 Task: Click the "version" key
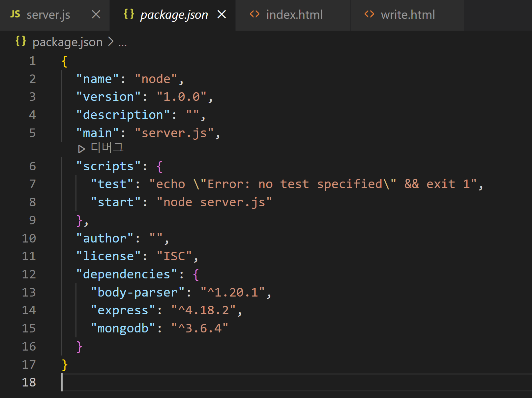point(108,97)
